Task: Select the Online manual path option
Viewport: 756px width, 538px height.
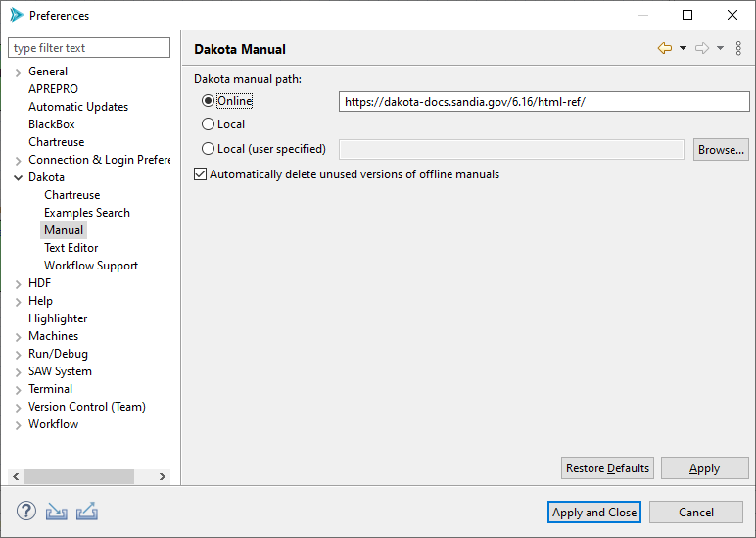Action: pos(208,101)
